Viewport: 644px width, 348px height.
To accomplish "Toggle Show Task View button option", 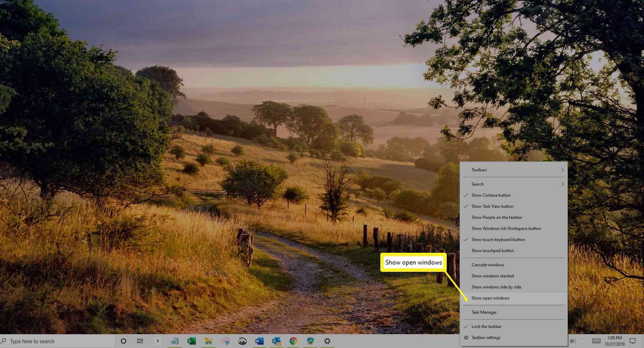I will pyautogui.click(x=514, y=206).
